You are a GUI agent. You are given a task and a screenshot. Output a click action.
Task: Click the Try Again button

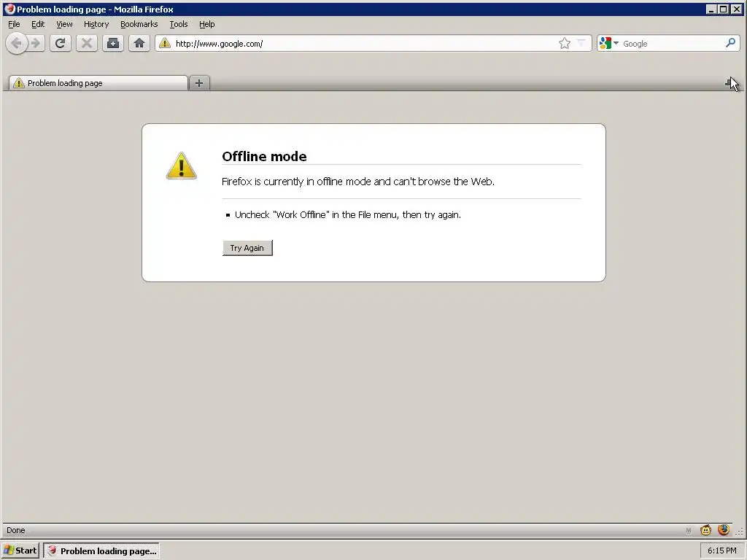click(x=247, y=248)
